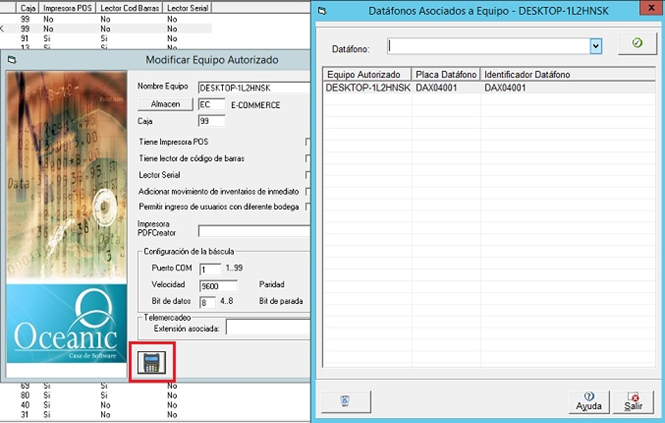The height and width of the screenshot is (423, 665).
Task: Expand the Datáfono dropdown list
Action: point(595,46)
